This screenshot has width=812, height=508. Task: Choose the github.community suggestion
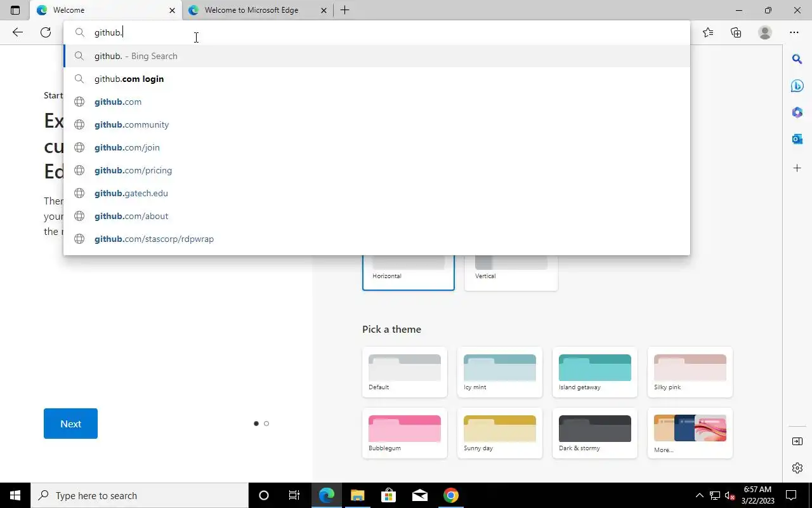pos(377,124)
